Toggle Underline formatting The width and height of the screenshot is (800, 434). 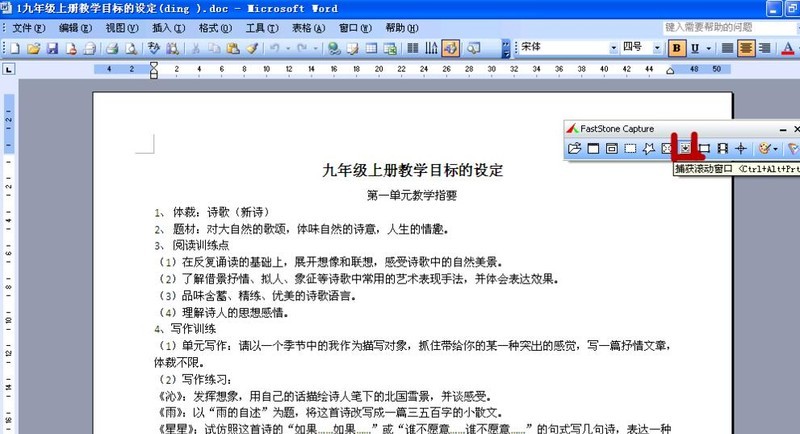[694, 48]
